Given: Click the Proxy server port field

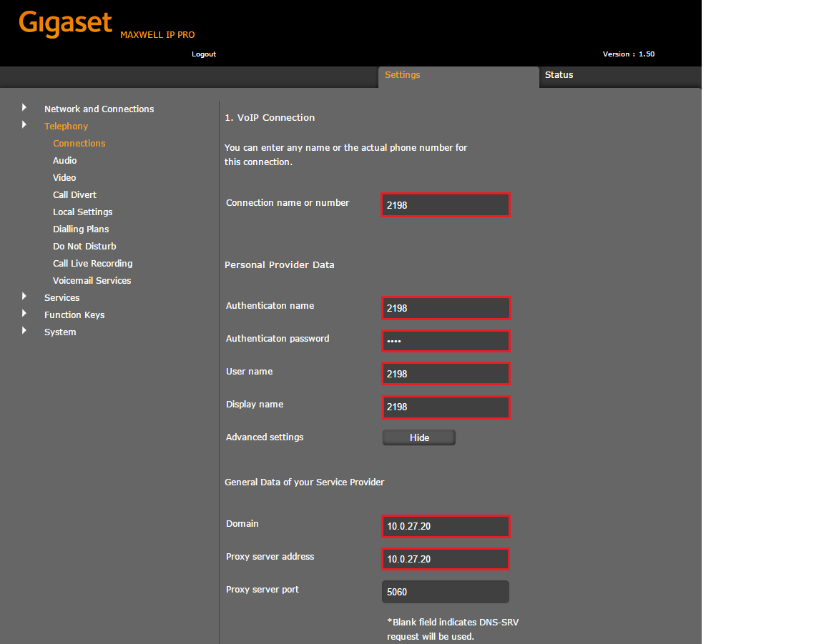Looking at the screenshot, I should (x=446, y=592).
